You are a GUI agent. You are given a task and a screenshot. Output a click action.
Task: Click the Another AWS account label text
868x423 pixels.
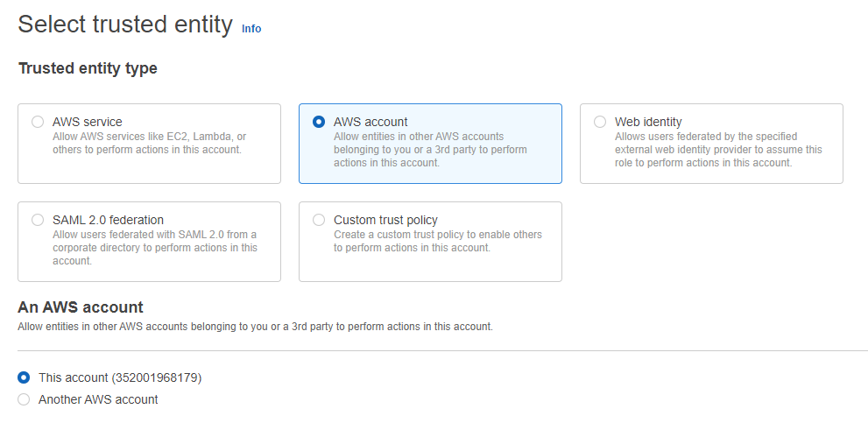(x=98, y=399)
